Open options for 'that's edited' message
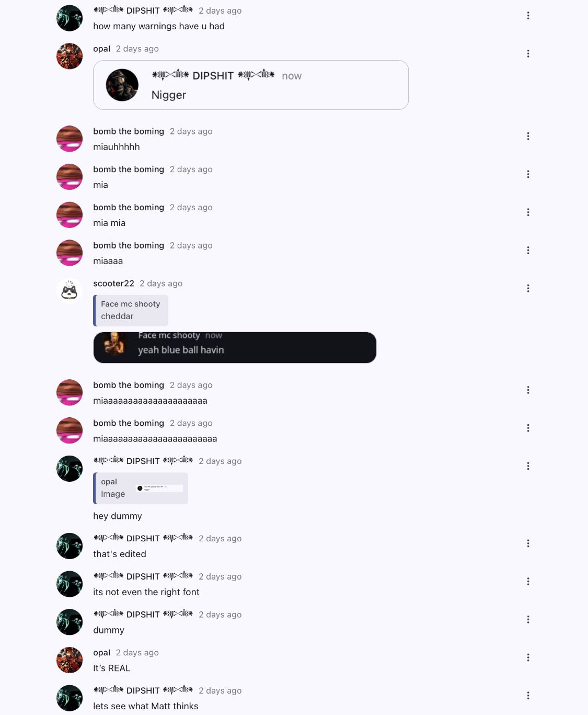Viewport: 588px width, 715px height. [528, 543]
